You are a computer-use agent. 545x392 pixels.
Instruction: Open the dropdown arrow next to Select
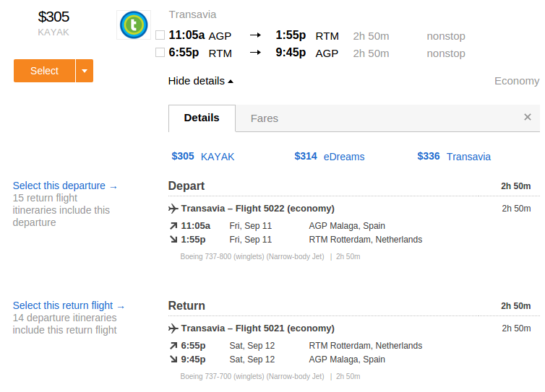tap(85, 71)
